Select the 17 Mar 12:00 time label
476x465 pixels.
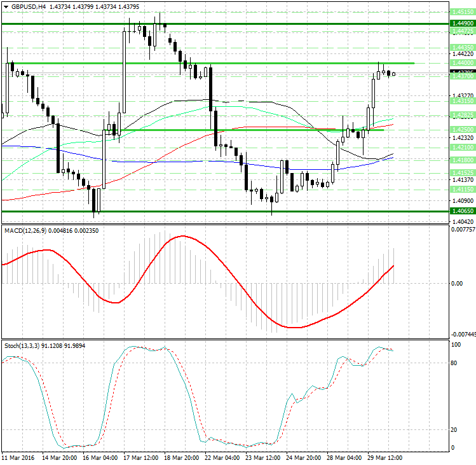[x=141, y=457]
